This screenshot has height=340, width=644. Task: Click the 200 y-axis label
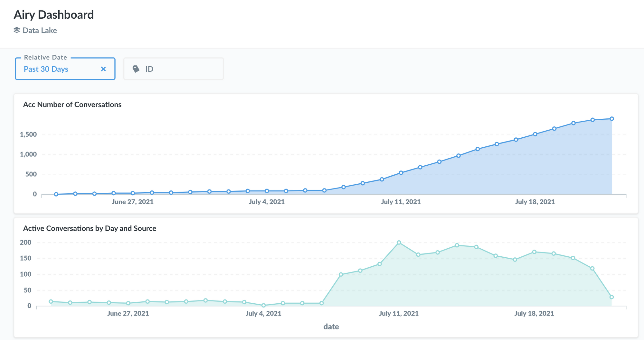coord(26,243)
